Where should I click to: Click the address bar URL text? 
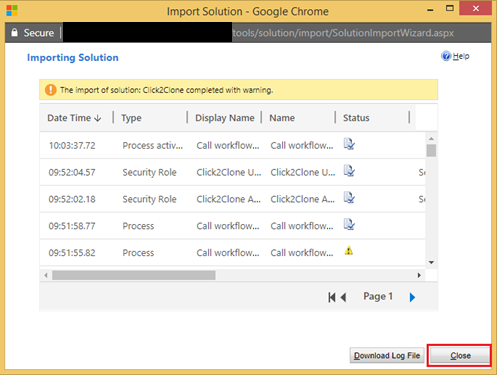343,33
